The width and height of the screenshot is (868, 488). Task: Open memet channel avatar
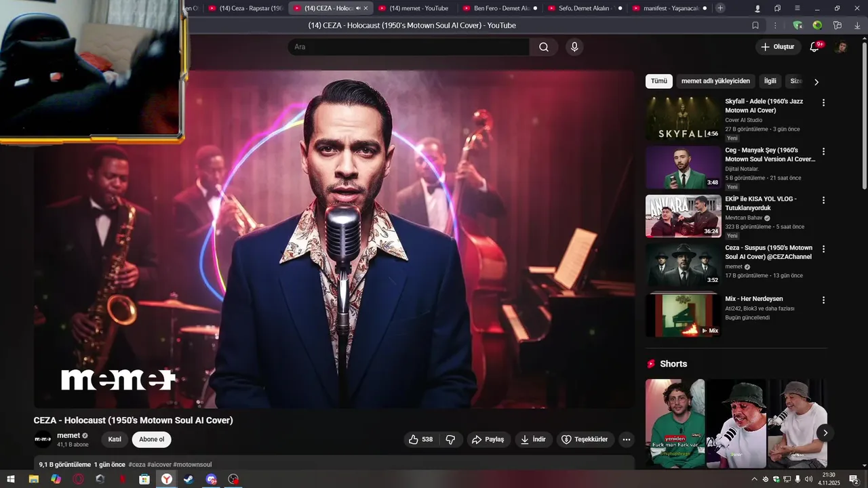43,439
